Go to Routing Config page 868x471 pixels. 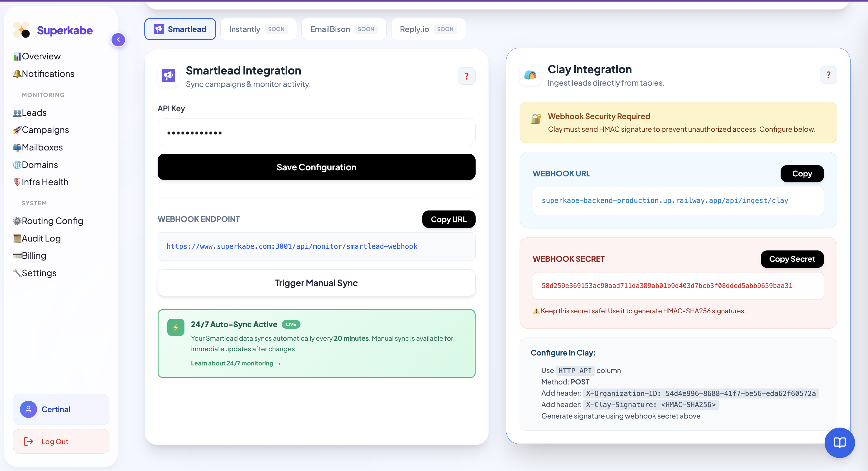(x=52, y=221)
